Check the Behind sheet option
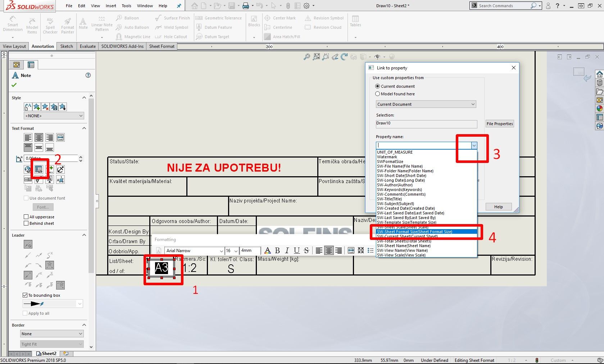Screen dimensions: 604x364 26,223
